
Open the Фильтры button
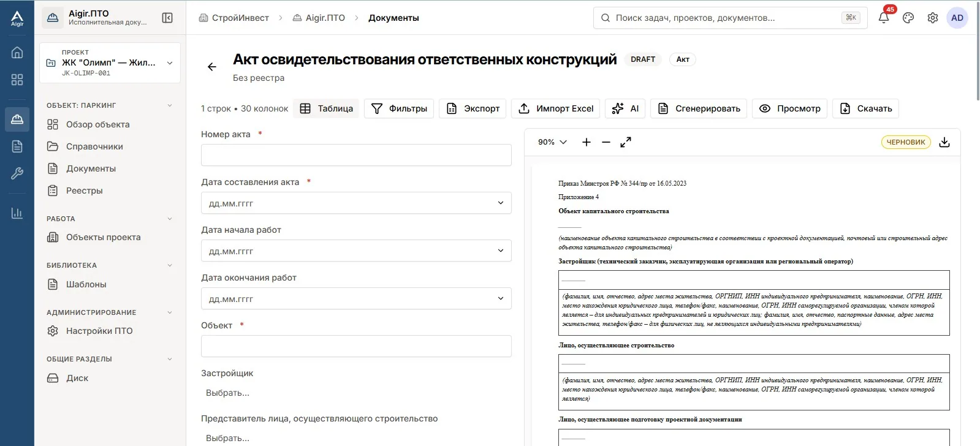399,108
